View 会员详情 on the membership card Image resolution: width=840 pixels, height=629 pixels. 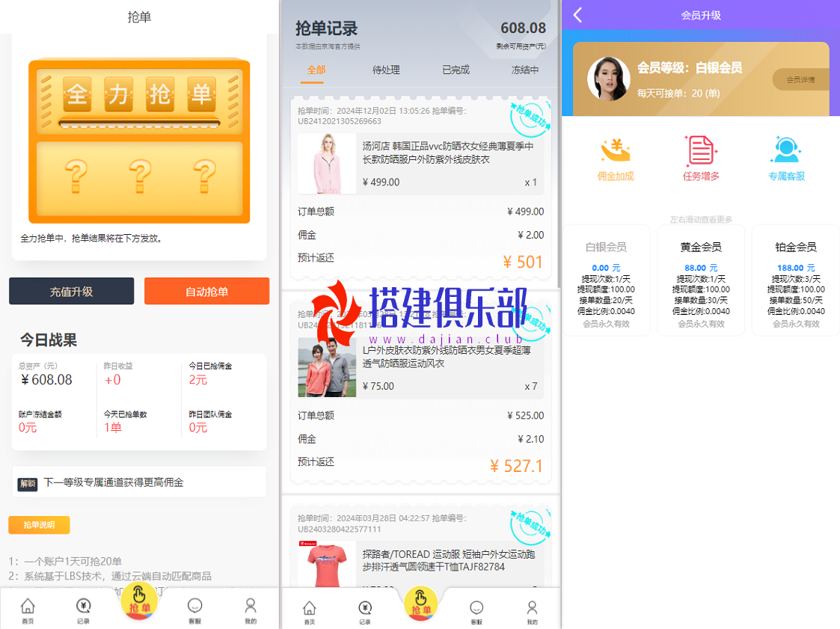pos(800,80)
